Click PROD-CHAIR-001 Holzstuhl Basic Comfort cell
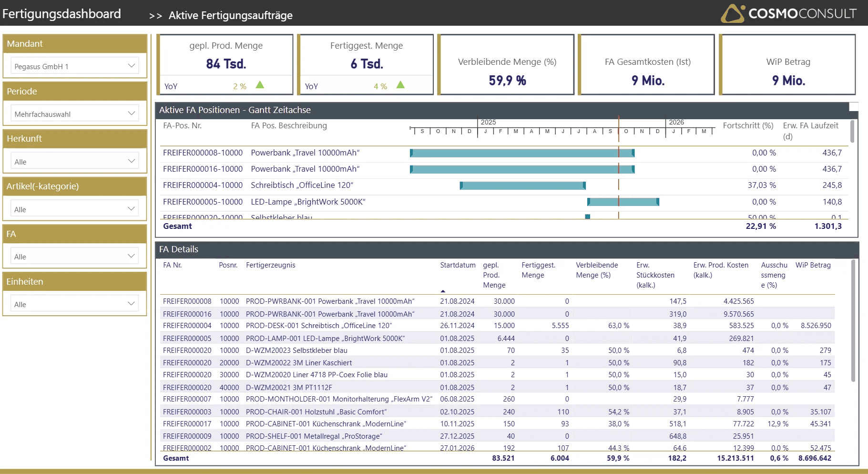 pos(317,412)
